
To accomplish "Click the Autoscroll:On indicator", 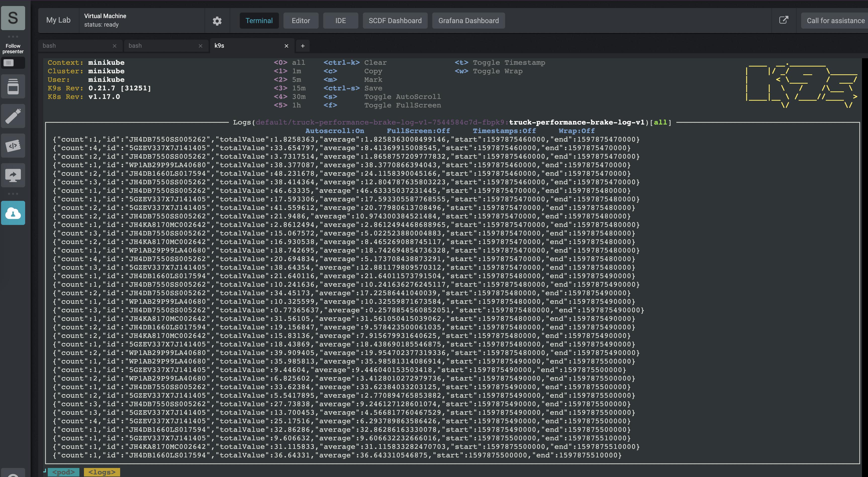I will 334,131.
